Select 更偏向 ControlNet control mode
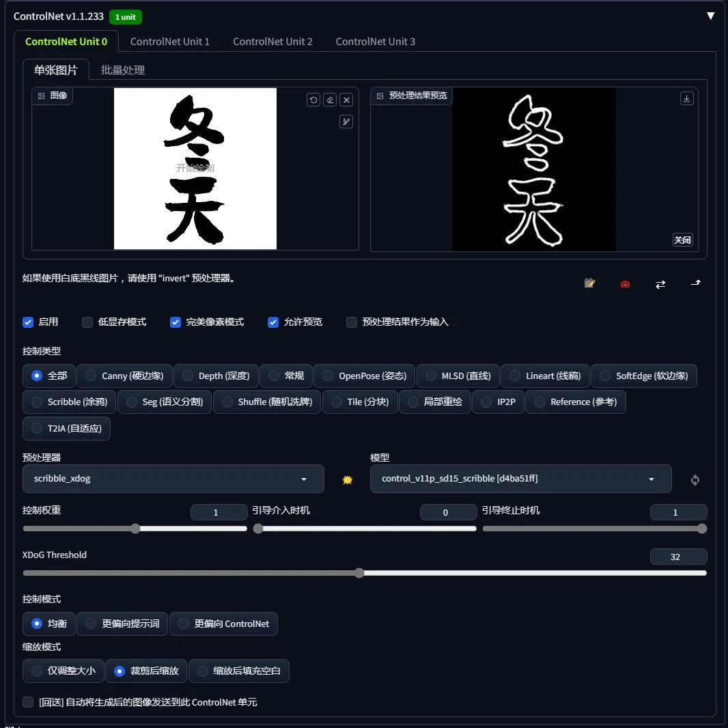 [x=223, y=624]
